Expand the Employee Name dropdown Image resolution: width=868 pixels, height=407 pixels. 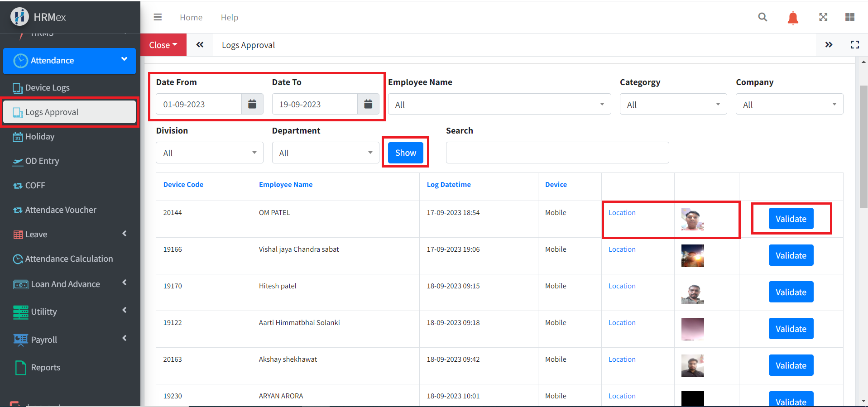(x=499, y=105)
